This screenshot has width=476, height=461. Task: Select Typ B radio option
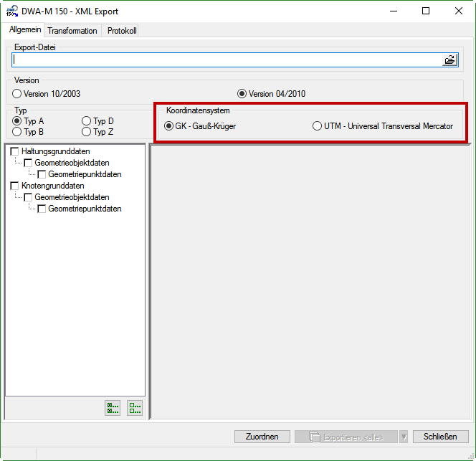pyautogui.click(x=17, y=132)
